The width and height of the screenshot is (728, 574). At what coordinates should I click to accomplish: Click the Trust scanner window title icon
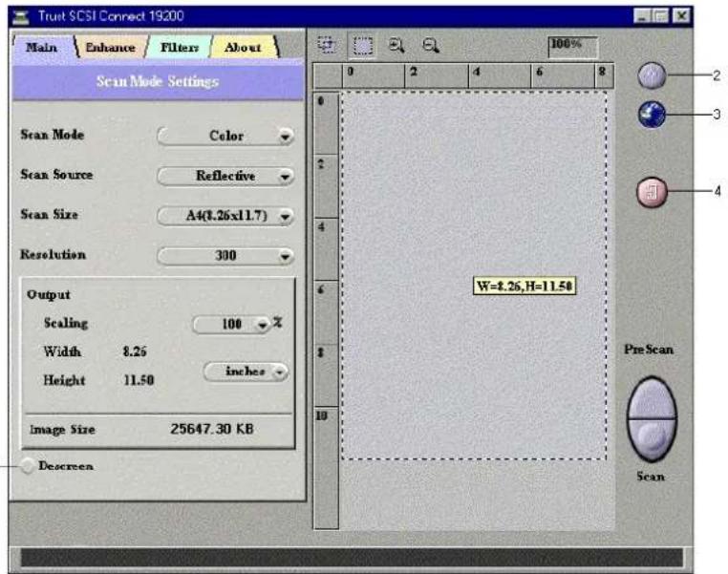[x=21, y=16]
